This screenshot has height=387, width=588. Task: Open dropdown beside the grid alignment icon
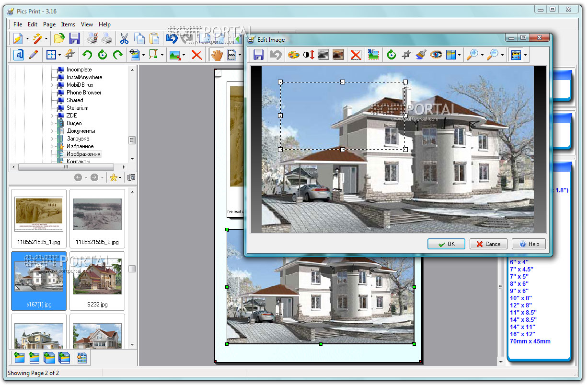pyautogui.click(x=60, y=55)
